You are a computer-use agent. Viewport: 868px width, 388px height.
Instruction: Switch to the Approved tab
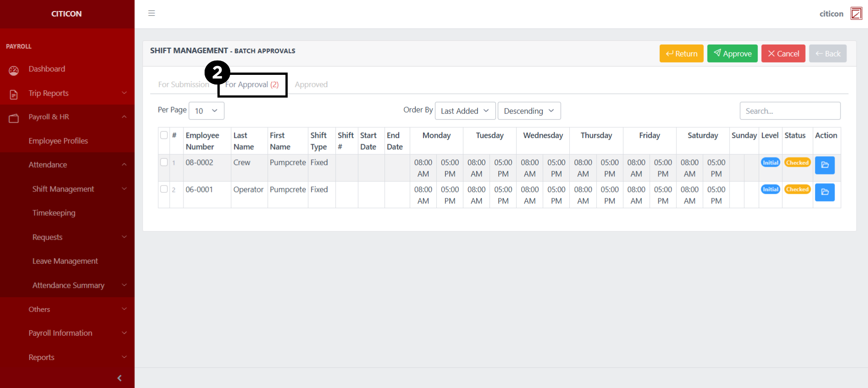[x=311, y=84]
